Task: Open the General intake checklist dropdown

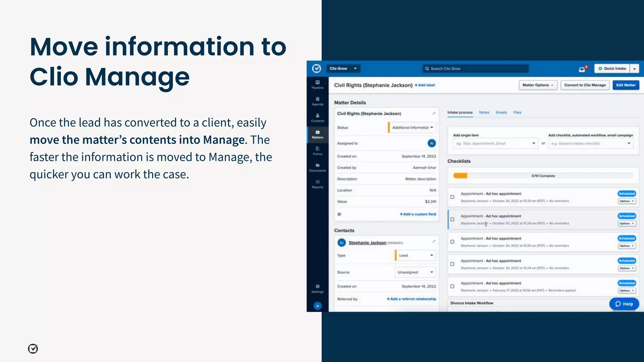Action: (x=591, y=143)
